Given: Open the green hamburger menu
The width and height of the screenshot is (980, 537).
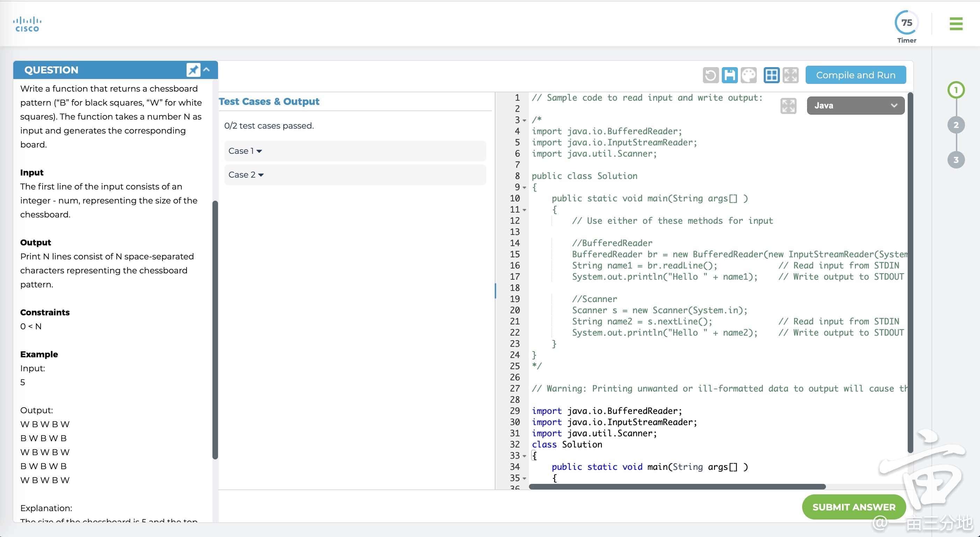Looking at the screenshot, I should [x=956, y=23].
